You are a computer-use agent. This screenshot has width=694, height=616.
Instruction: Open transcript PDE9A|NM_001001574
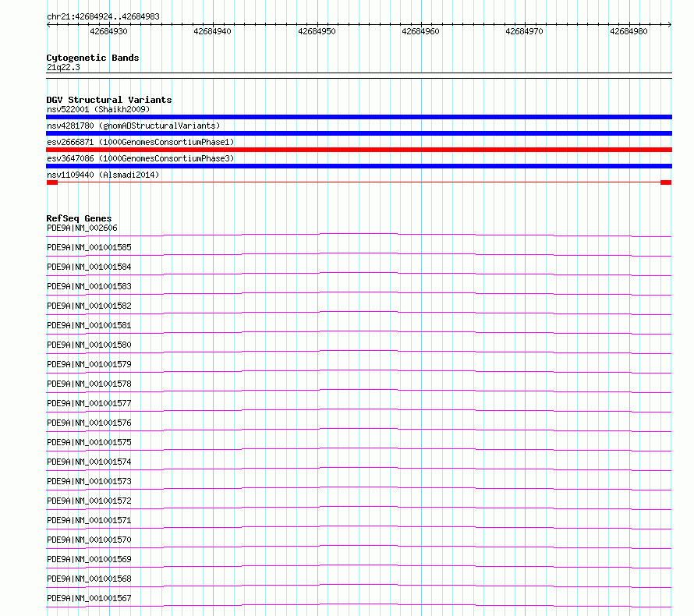click(89, 462)
